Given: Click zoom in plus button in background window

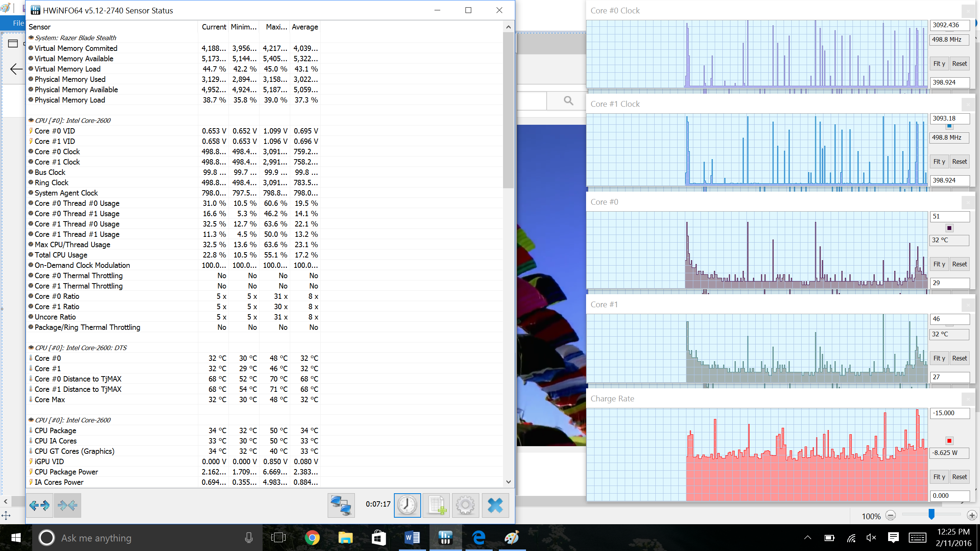Looking at the screenshot, I should click(x=972, y=515).
